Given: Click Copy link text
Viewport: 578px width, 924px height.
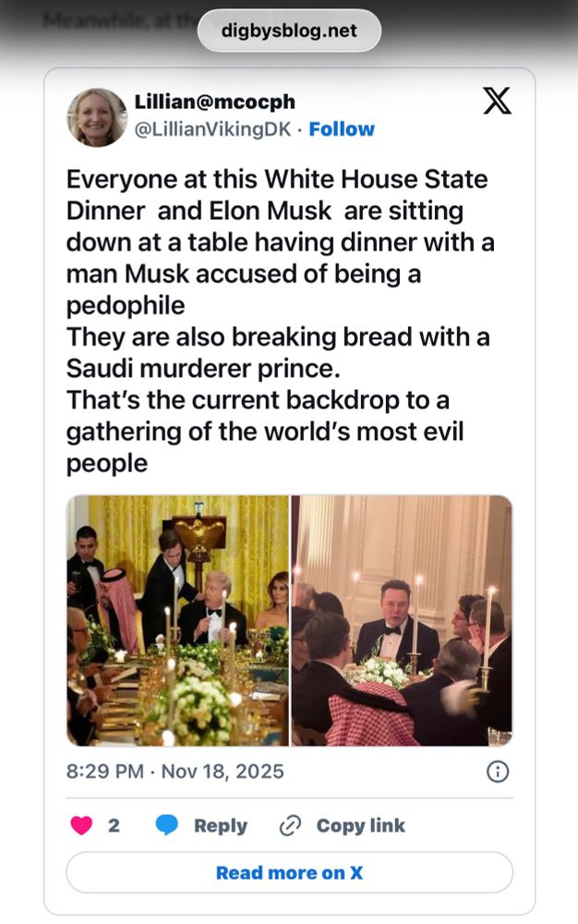Looking at the screenshot, I should point(360,825).
